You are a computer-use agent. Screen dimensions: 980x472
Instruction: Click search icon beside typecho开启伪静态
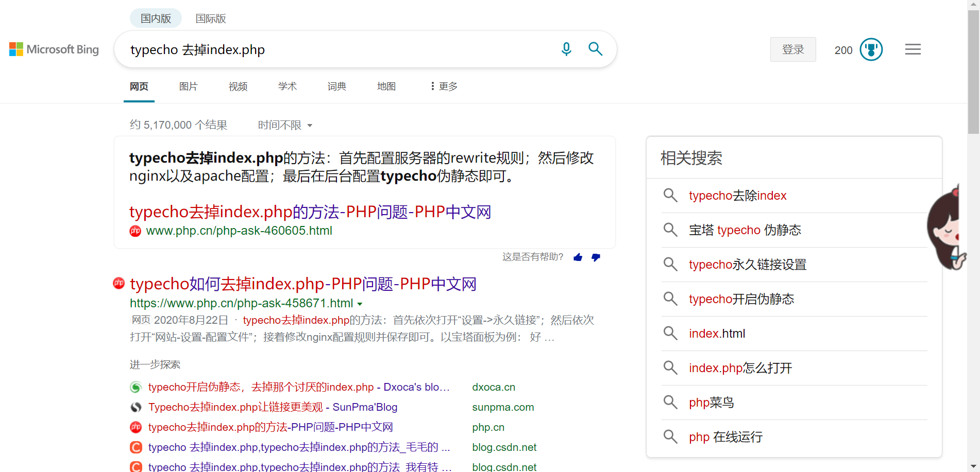670,299
